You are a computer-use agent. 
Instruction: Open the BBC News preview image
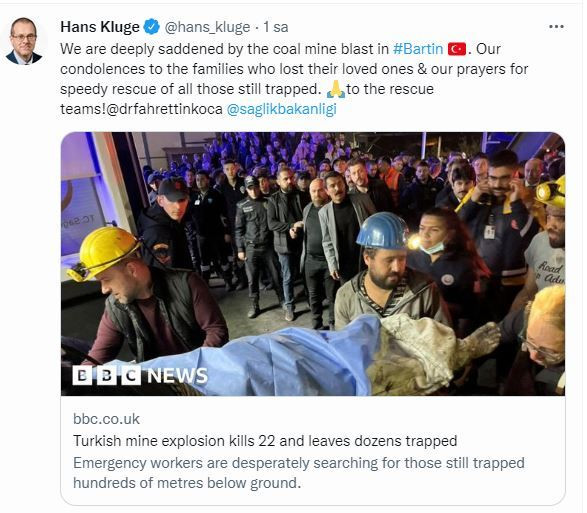(313, 264)
